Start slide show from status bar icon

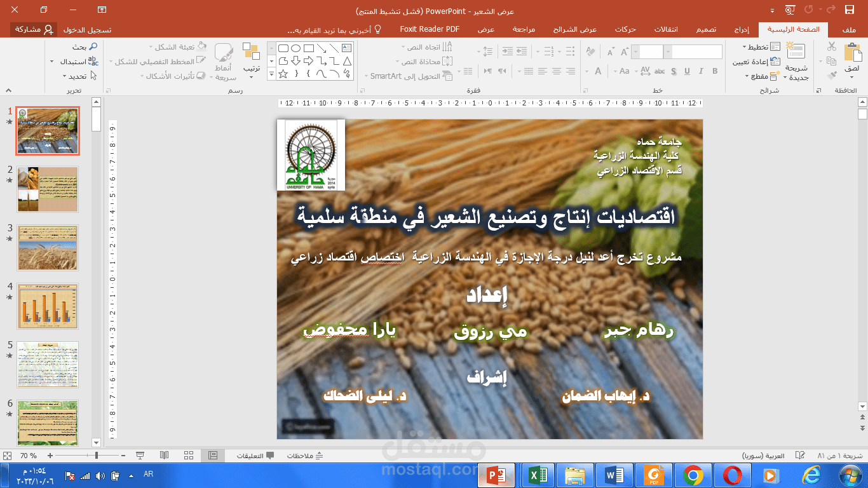pyautogui.click(x=140, y=456)
